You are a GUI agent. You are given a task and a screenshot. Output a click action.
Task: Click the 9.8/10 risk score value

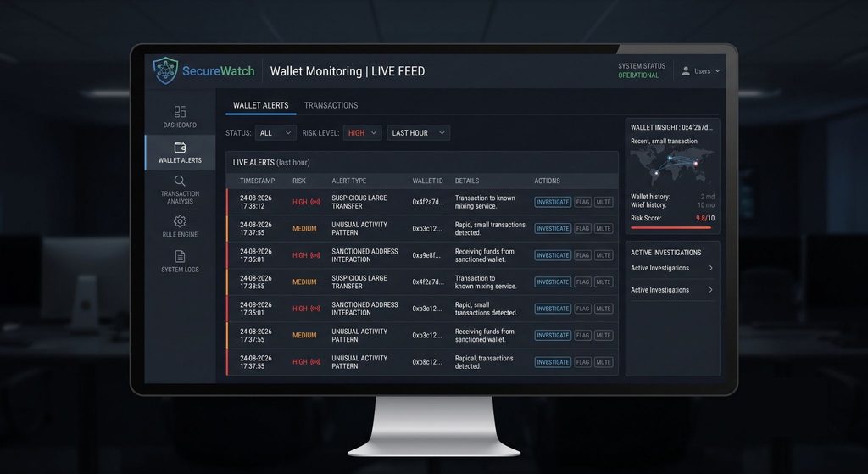[705, 218]
